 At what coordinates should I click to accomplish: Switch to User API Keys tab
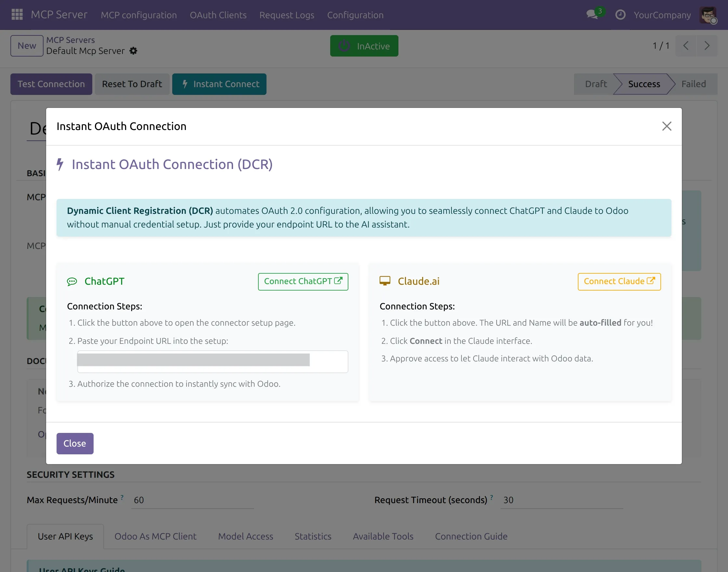tap(65, 536)
